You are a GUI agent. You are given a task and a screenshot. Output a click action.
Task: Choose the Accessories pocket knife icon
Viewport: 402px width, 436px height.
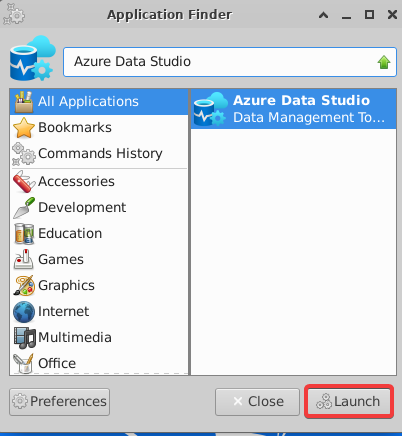click(24, 181)
